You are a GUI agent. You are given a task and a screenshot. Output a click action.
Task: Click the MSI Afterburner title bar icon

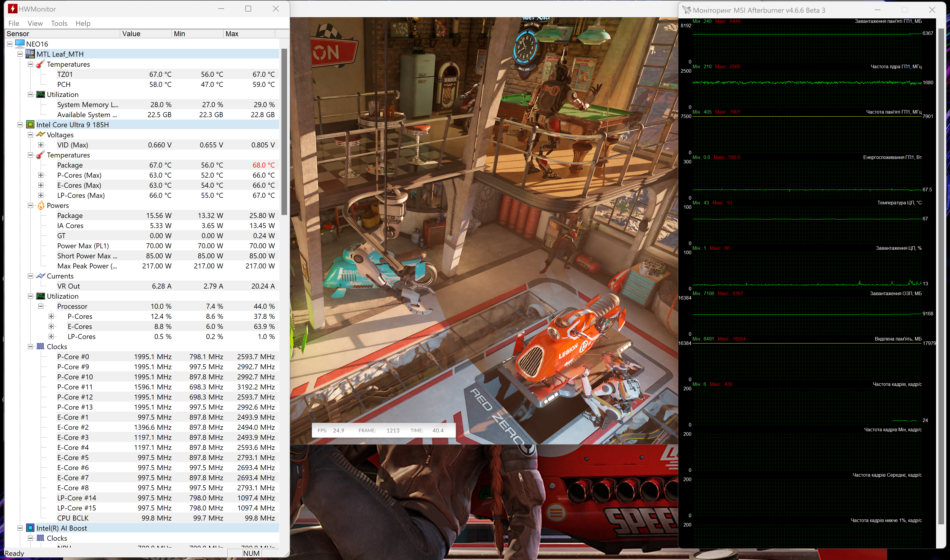686,10
